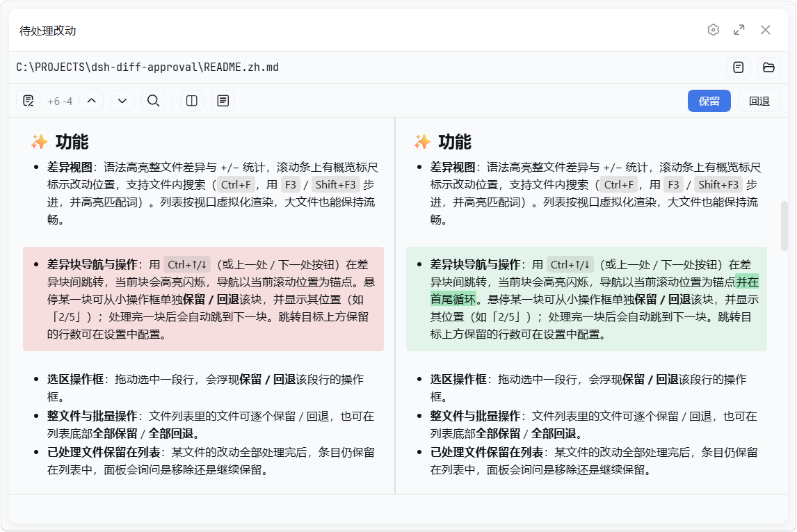Jump to previous change with up chevron
The height and width of the screenshot is (532, 797).
point(92,101)
